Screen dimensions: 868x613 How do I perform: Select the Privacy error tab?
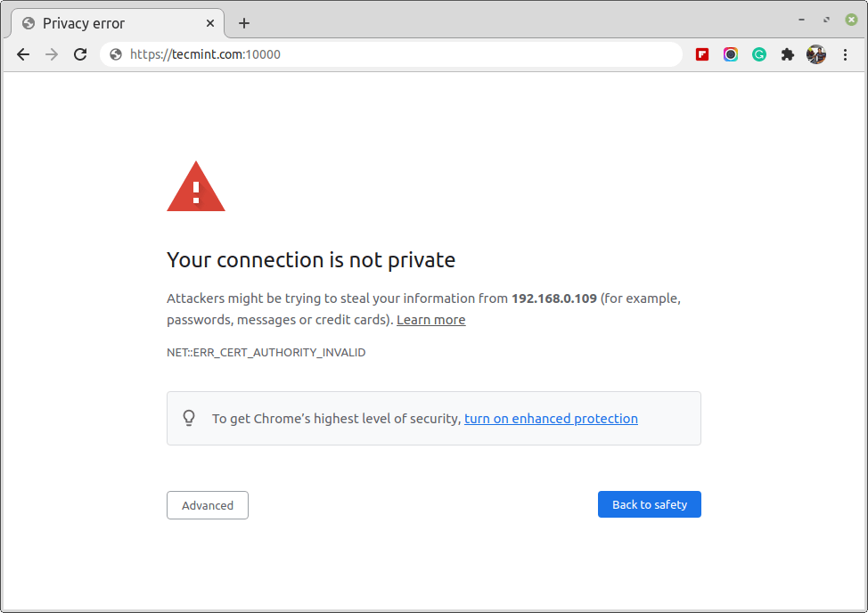(107, 23)
